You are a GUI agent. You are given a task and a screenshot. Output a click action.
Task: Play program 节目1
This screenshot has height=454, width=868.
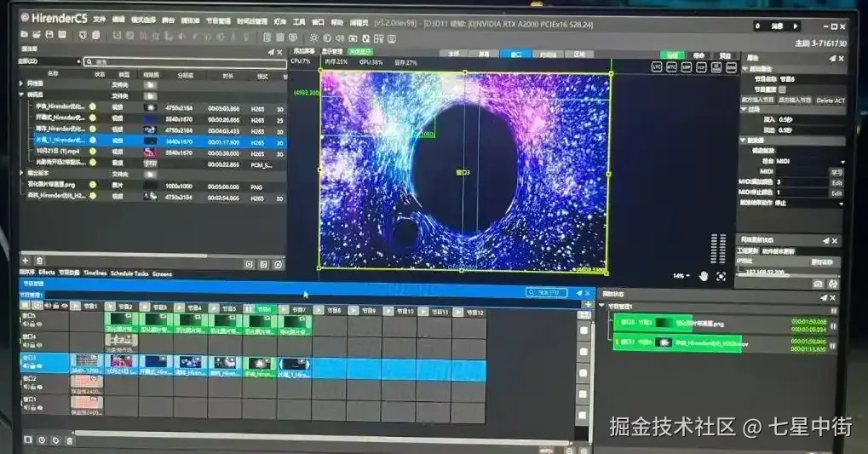coord(75,306)
